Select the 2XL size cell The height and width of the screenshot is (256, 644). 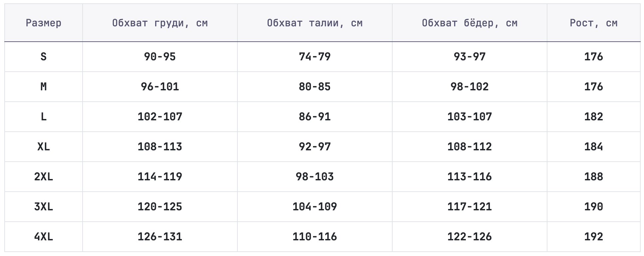(x=44, y=177)
